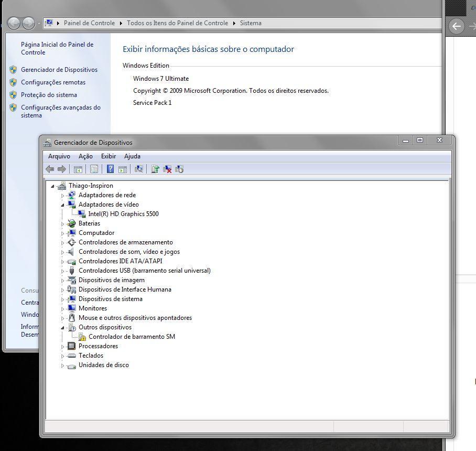This screenshot has height=451, width=476.
Task: Click the Teclados keyboard icon
Action: 72,356
